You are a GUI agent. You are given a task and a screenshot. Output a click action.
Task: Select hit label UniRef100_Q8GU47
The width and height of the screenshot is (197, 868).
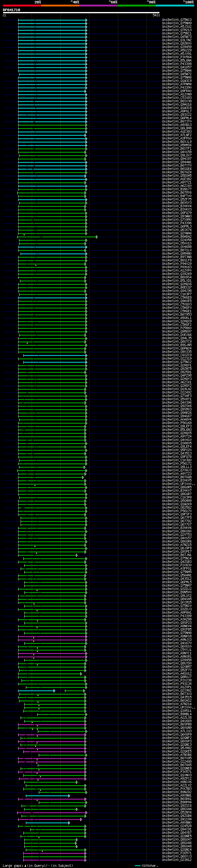pyautogui.click(x=176, y=839)
